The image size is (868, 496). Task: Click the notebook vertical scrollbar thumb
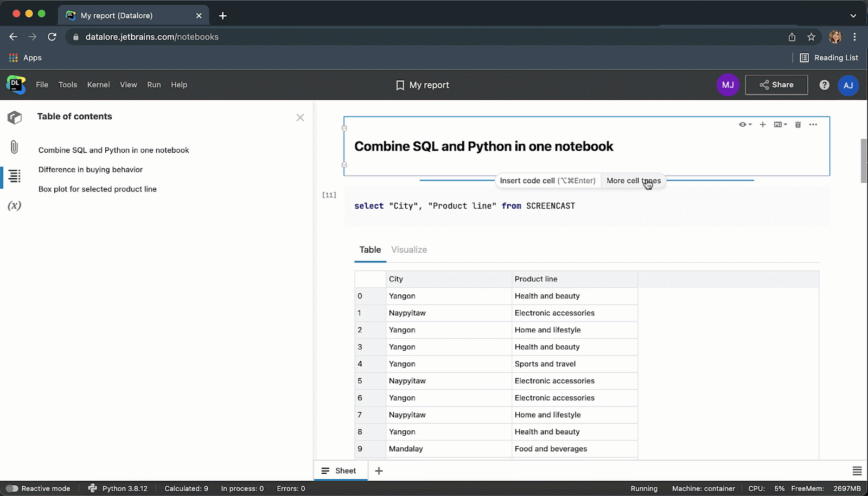(x=863, y=161)
